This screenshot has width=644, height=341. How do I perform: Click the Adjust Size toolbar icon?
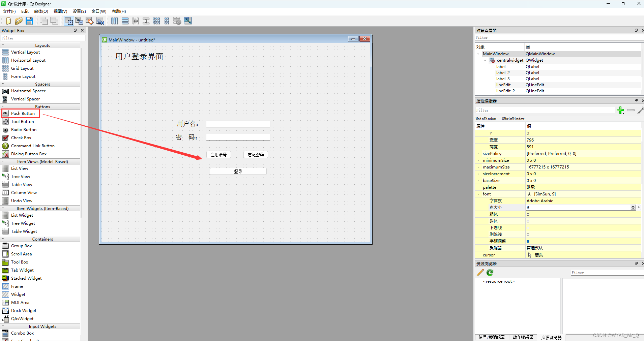coord(188,21)
